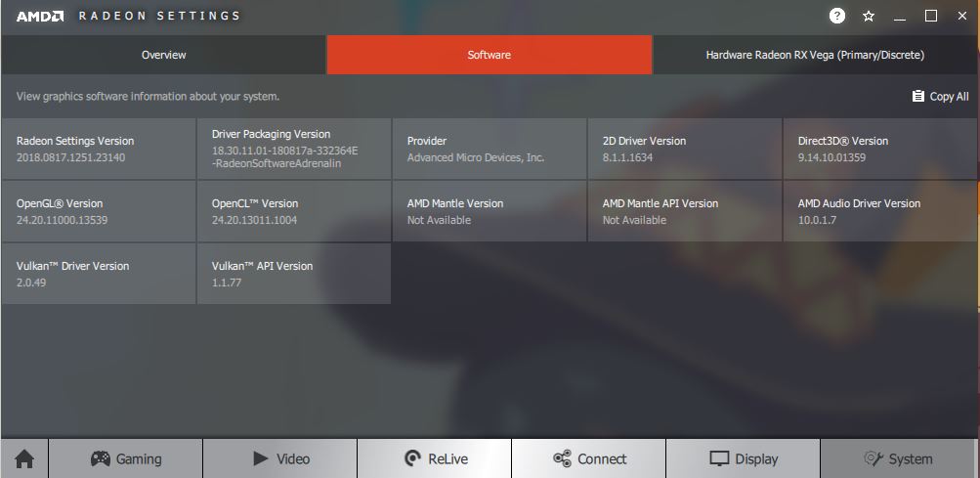Click Driver Packaging Version tile
This screenshot has width=980, height=478.
(294, 149)
